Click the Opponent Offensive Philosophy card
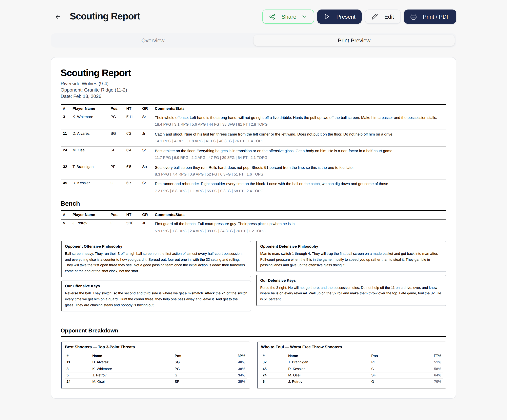The image size is (507, 420). 156,259
